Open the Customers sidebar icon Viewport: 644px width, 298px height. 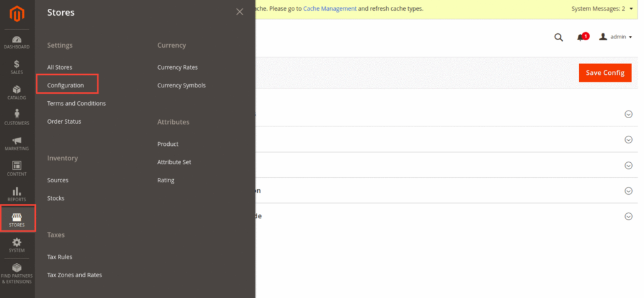17,118
